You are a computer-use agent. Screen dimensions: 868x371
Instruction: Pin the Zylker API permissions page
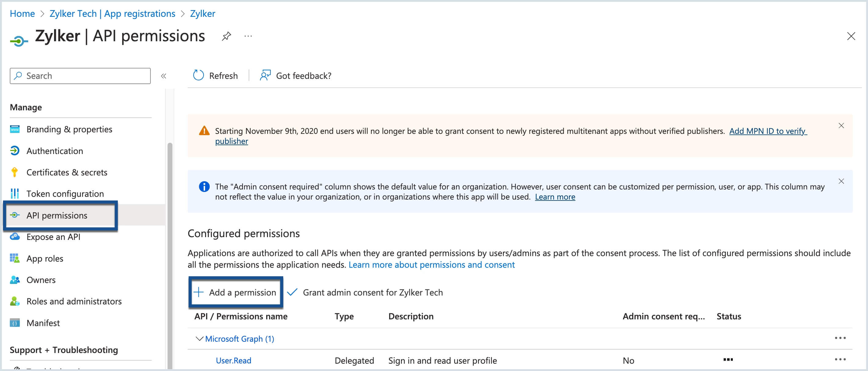click(x=226, y=36)
